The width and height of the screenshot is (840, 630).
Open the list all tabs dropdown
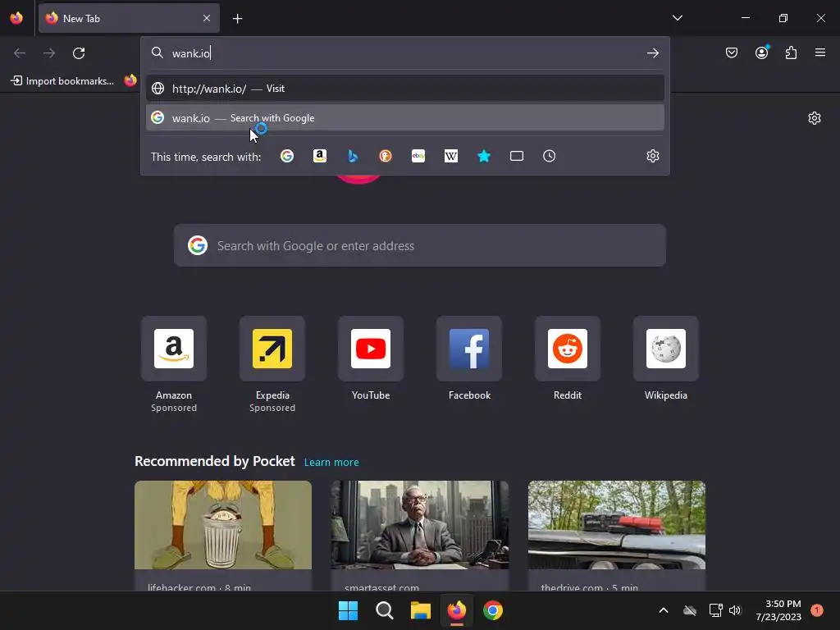pyautogui.click(x=677, y=18)
